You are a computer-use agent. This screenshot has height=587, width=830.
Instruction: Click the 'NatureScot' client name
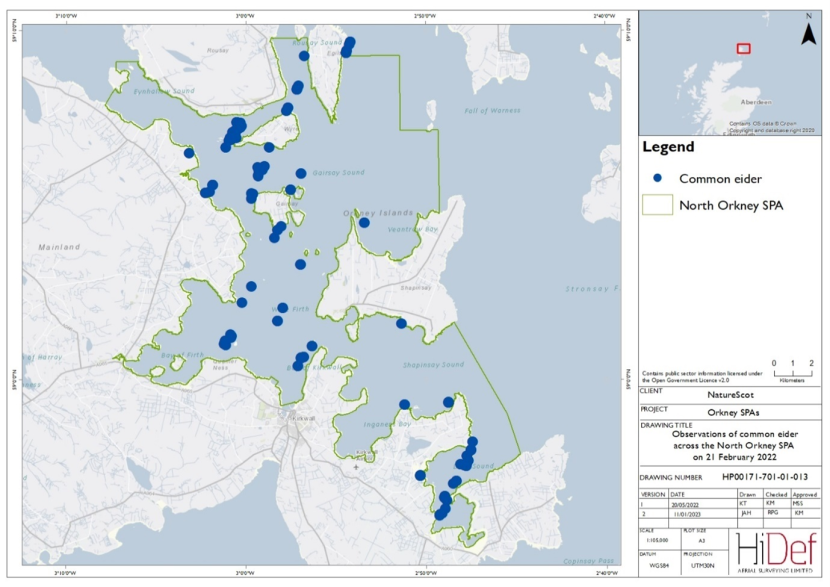tap(730, 395)
